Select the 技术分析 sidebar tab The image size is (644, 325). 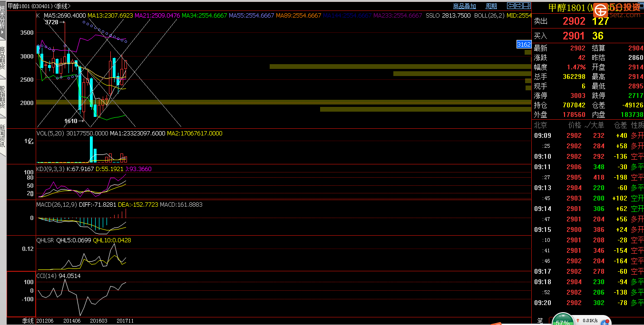click(x=3, y=20)
